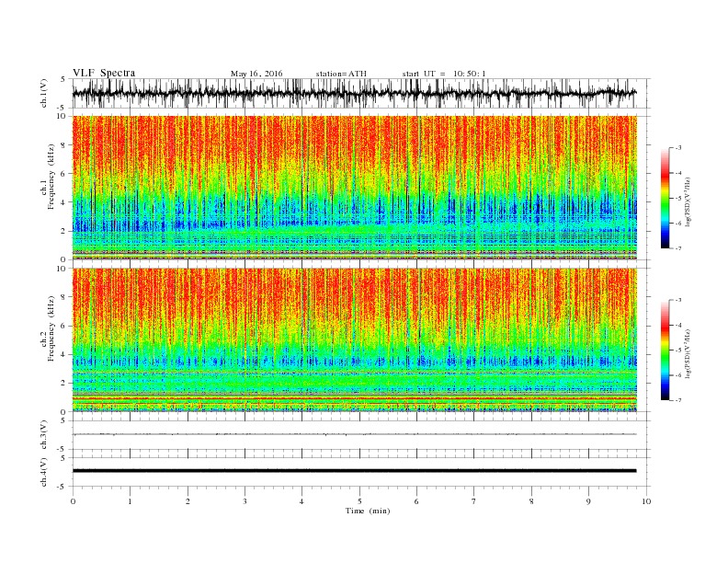
Task: Click the date "May 16, 2016"
Action: point(256,74)
